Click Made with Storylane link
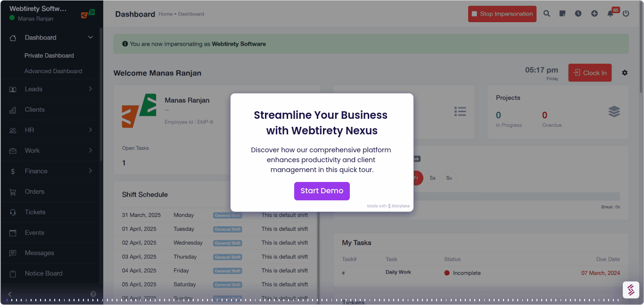 tap(388, 206)
